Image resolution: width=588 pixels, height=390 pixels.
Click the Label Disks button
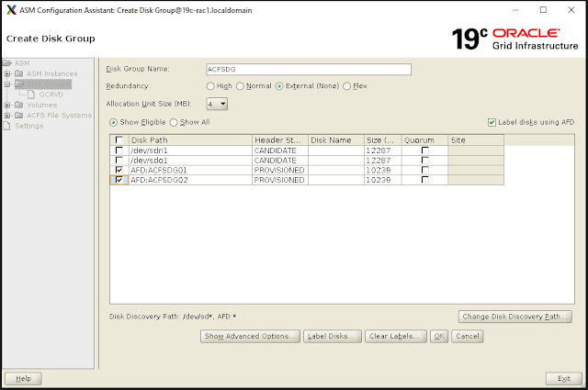tap(333, 336)
